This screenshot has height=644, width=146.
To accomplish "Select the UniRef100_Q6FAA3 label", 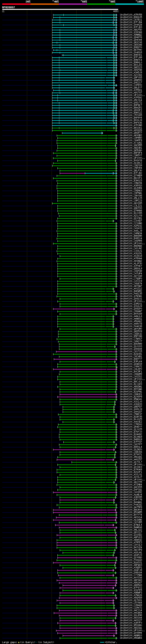I will point(131,580).
